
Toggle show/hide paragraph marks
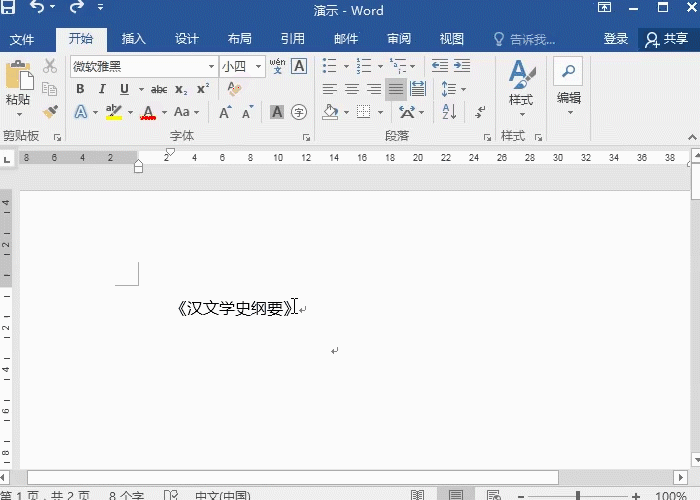pos(480,112)
